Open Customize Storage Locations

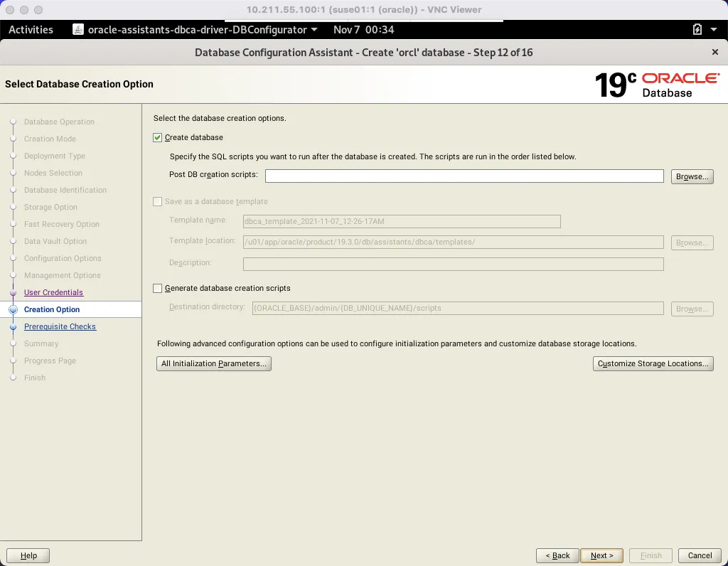click(x=653, y=363)
